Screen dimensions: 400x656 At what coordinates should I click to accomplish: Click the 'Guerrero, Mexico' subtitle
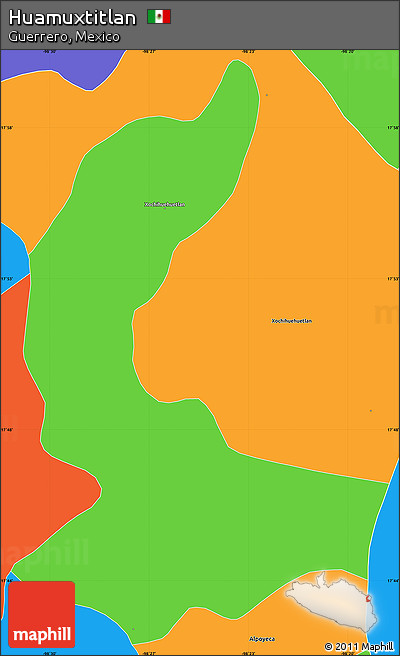click(64, 37)
